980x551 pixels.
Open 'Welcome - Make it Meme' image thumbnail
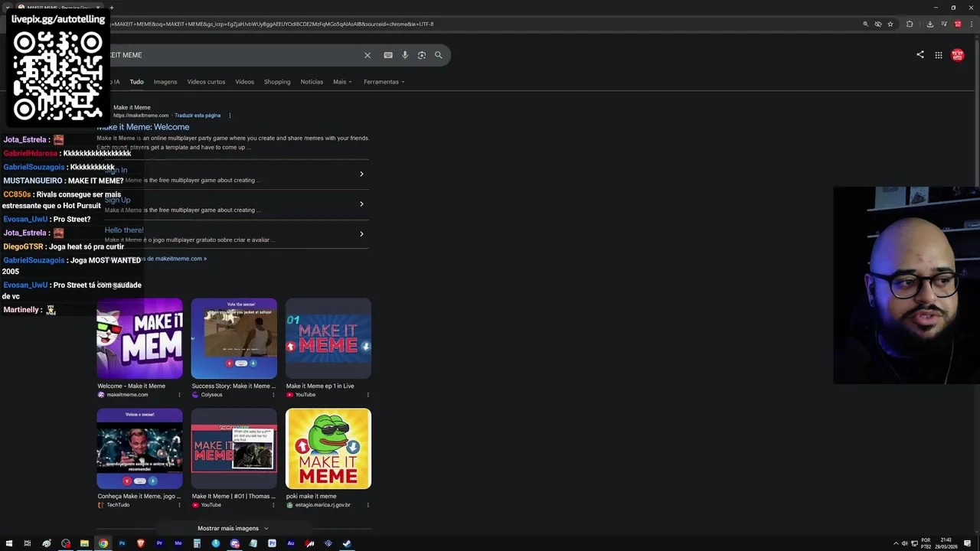pyautogui.click(x=140, y=338)
